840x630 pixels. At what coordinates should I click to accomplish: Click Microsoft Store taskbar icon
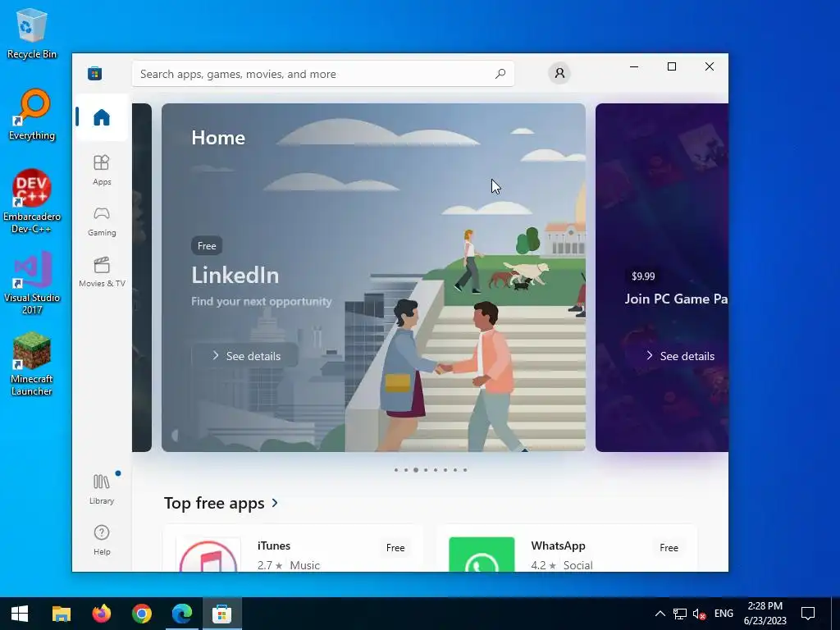coord(221,614)
